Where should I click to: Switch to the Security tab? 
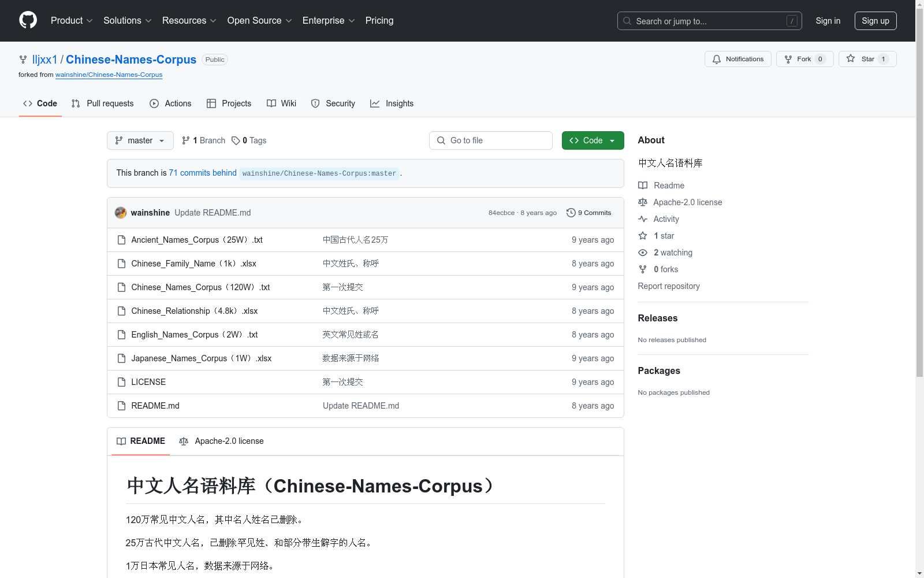click(333, 103)
